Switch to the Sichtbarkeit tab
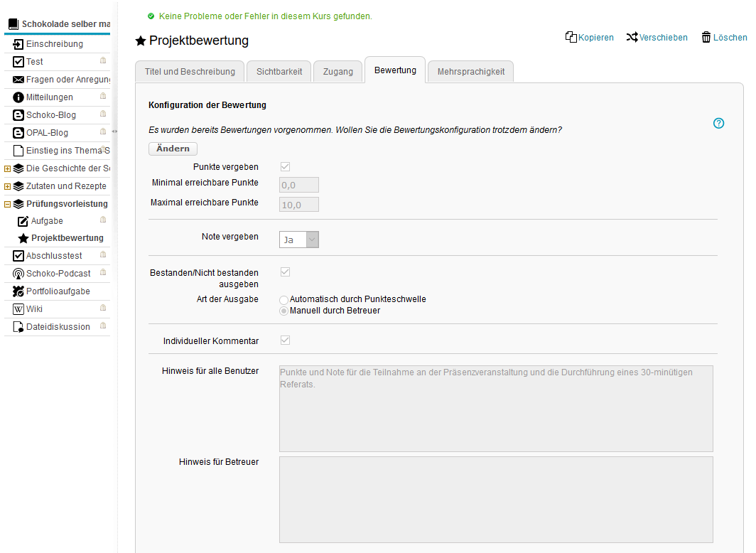The image size is (756, 553). point(279,72)
